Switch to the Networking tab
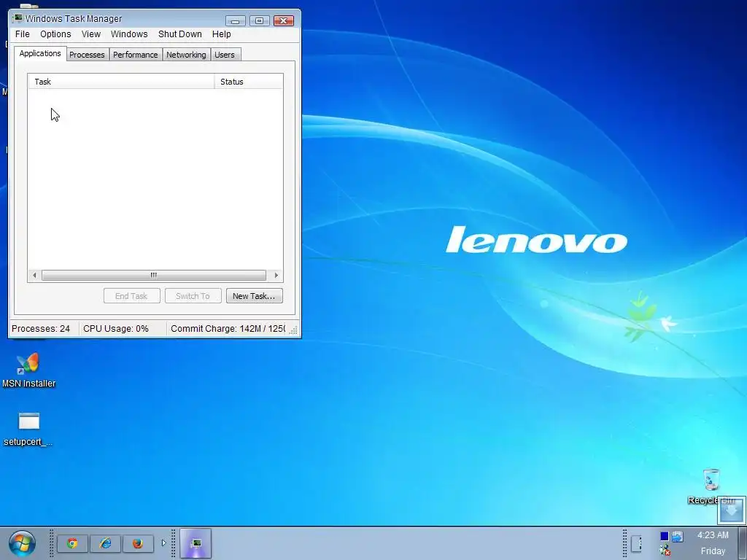 tap(186, 55)
